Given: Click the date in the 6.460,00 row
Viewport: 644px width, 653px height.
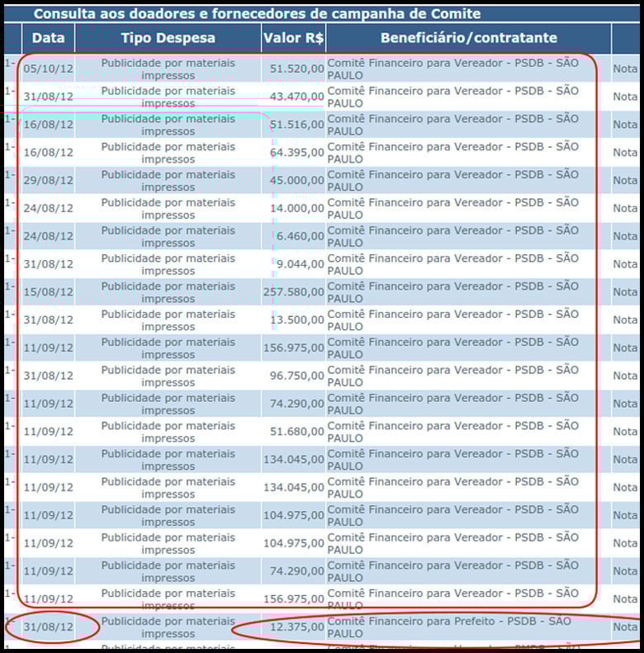Looking at the screenshot, I should click(x=49, y=236).
